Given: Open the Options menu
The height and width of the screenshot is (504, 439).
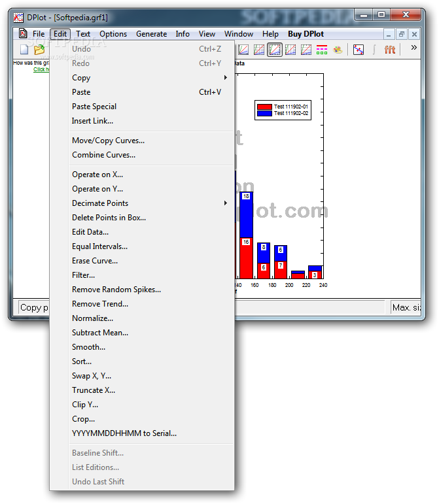Looking at the screenshot, I should click(x=113, y=34).
